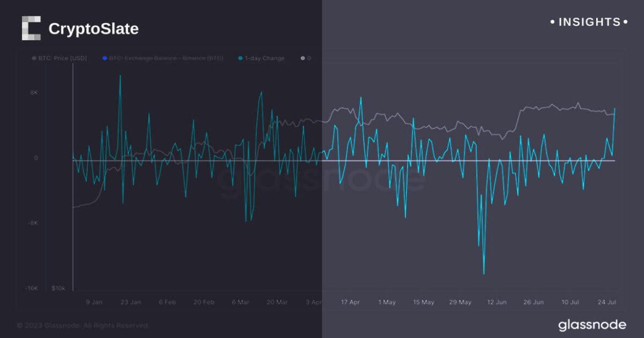The height and width of the screenshot is (338, 644).
Task: Click the gray dot beside BTC: Price
Action: point(35,58)
